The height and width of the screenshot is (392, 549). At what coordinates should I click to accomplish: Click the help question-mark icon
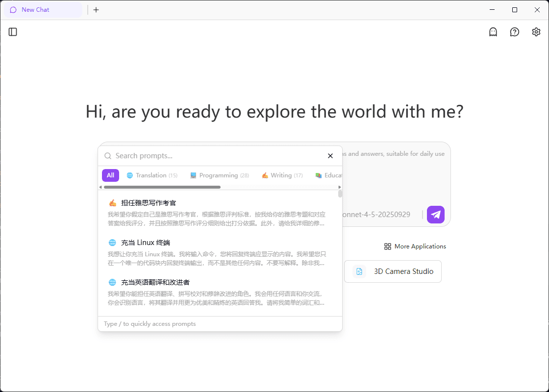[x=514, y=32]
